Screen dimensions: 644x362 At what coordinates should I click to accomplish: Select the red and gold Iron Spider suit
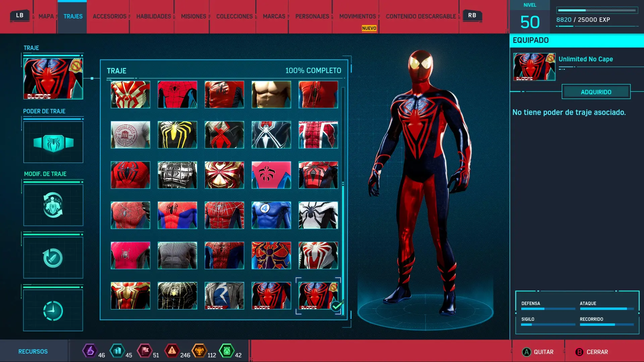[224, 175]
